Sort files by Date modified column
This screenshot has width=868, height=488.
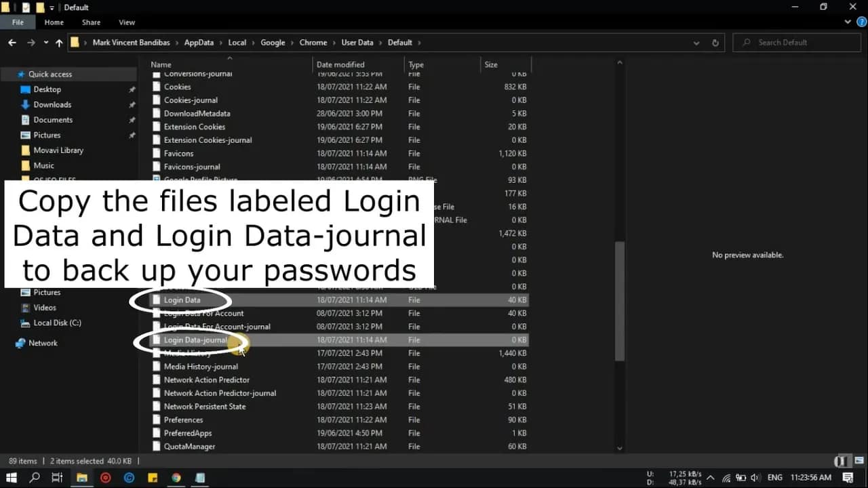click(x=340, y=65)
